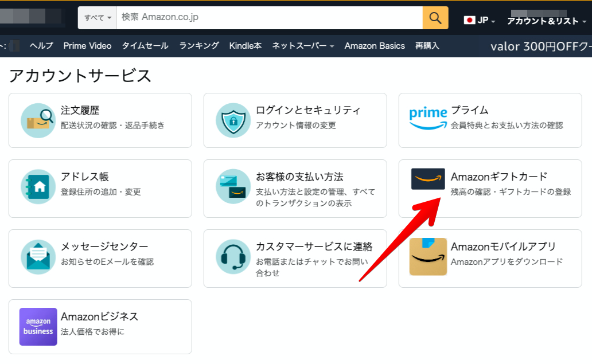Screen dimensions: 592x364
Task: Open the 注文履歴 package icon
Action: coord(38,120)
